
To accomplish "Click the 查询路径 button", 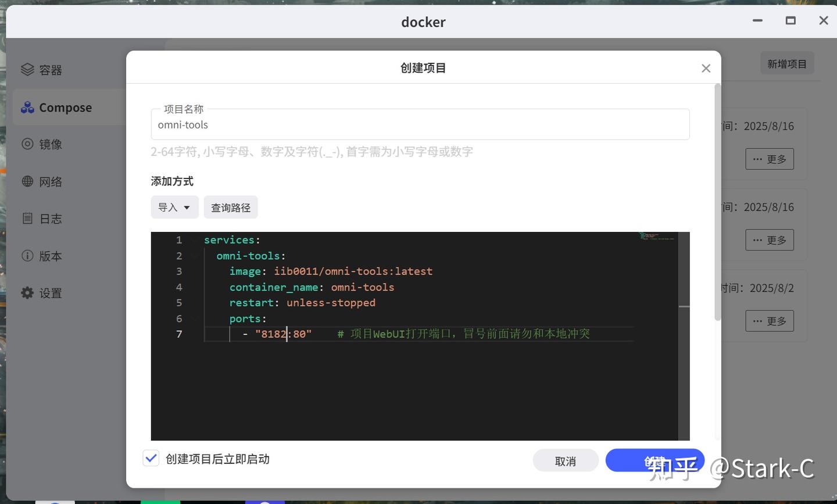I will [x=231, y=207].
